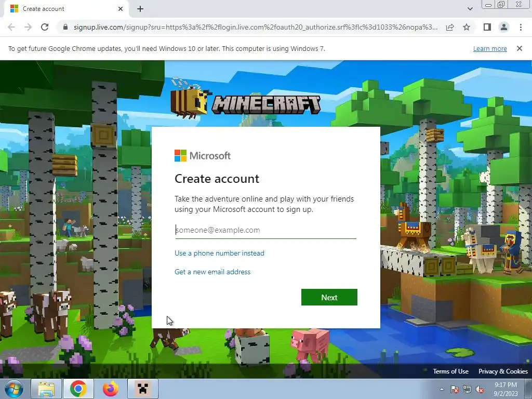This screenshot has width=532, height=399.
Task: Click the network tray icon
Action: [x=467, y=389]
